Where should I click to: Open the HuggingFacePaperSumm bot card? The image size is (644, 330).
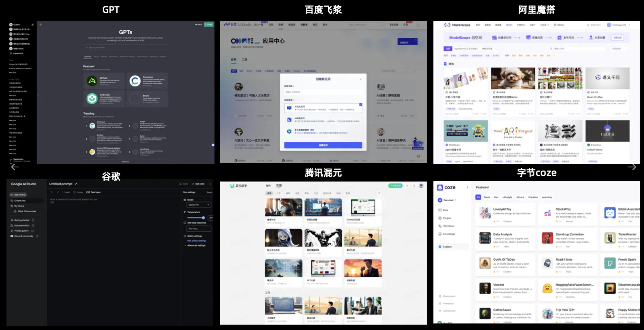click(x=567, y=290)
